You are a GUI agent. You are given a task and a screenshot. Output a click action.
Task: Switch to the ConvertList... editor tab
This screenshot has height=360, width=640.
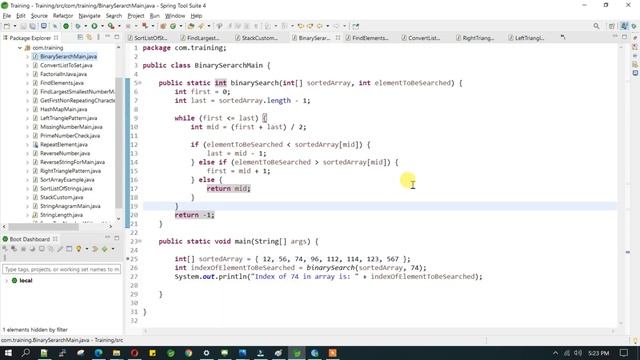(x=424, y=38)
